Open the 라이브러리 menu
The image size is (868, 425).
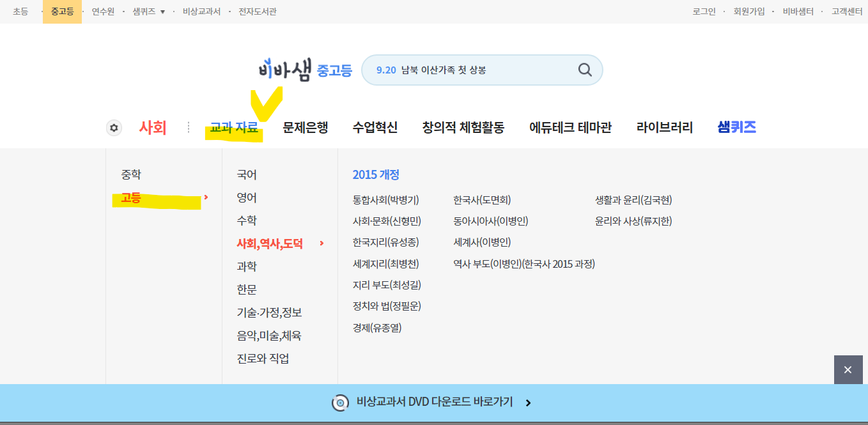(x=665, y=128)
